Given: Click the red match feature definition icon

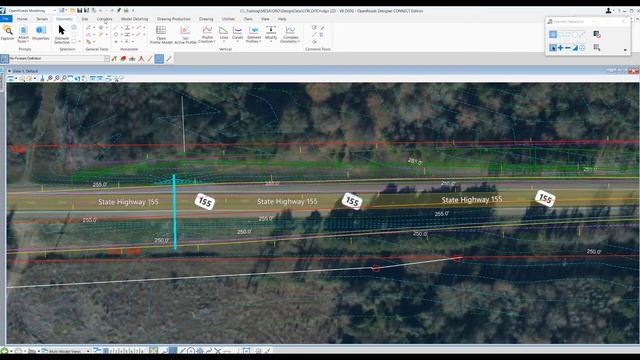Looking at the screenshot, I should tap(123, 59).
